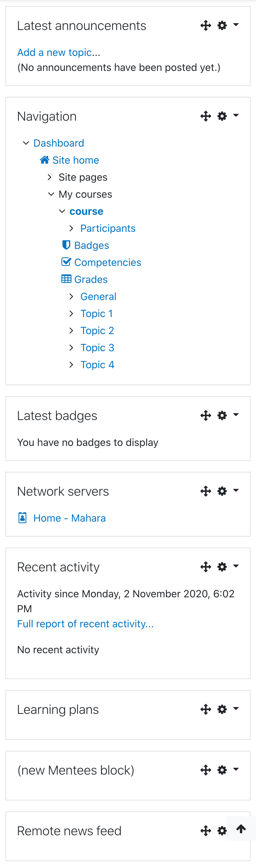Click the back-to-top arrow button
This screenshot has height=868, width=256.
coord(241,828)
